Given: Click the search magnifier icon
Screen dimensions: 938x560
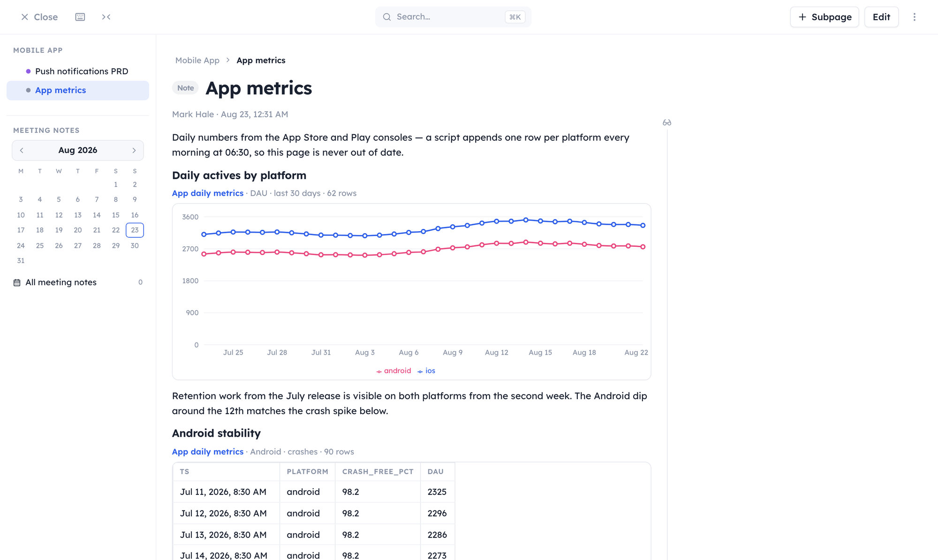Looking at the screenshot, I should 387,17.
